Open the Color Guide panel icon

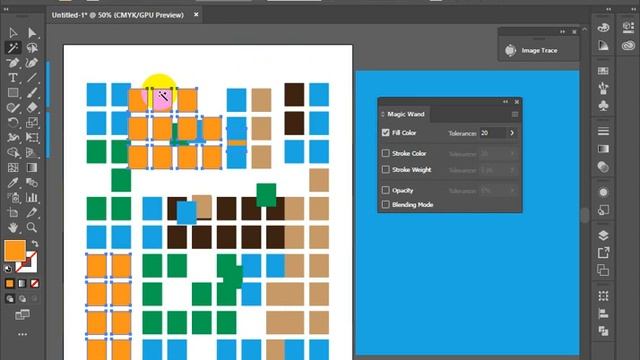(603, 45)
